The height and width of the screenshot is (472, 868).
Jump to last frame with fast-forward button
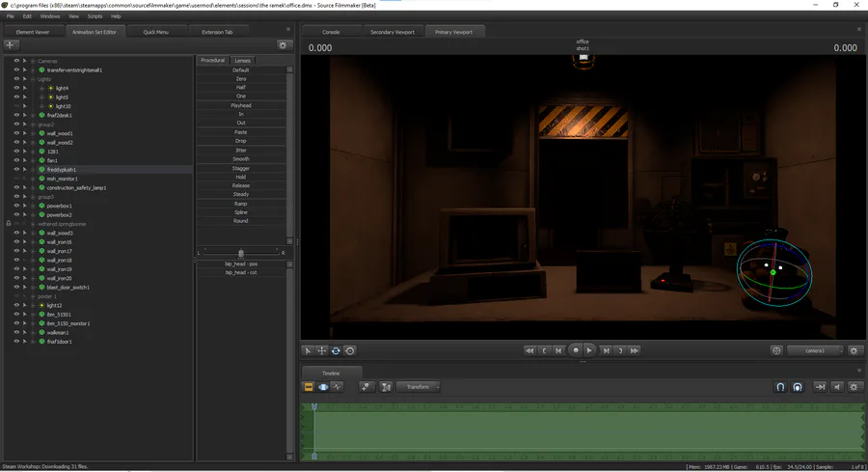635,350
